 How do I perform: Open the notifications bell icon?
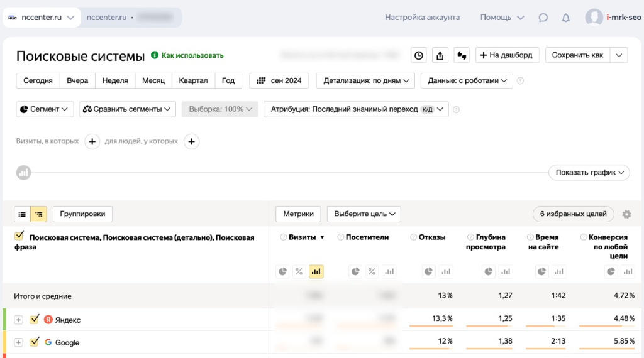click(565, 18)
